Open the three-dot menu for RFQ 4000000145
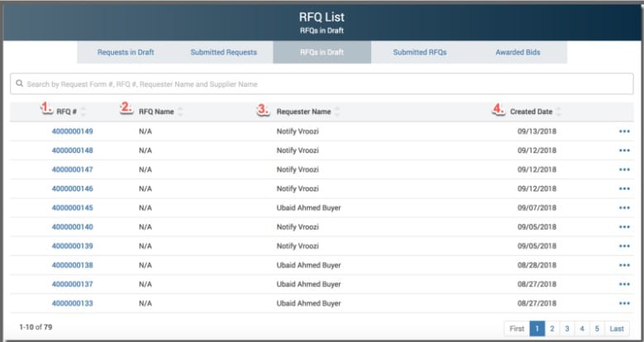The image size is (644, 342). (x=623, y=208)
